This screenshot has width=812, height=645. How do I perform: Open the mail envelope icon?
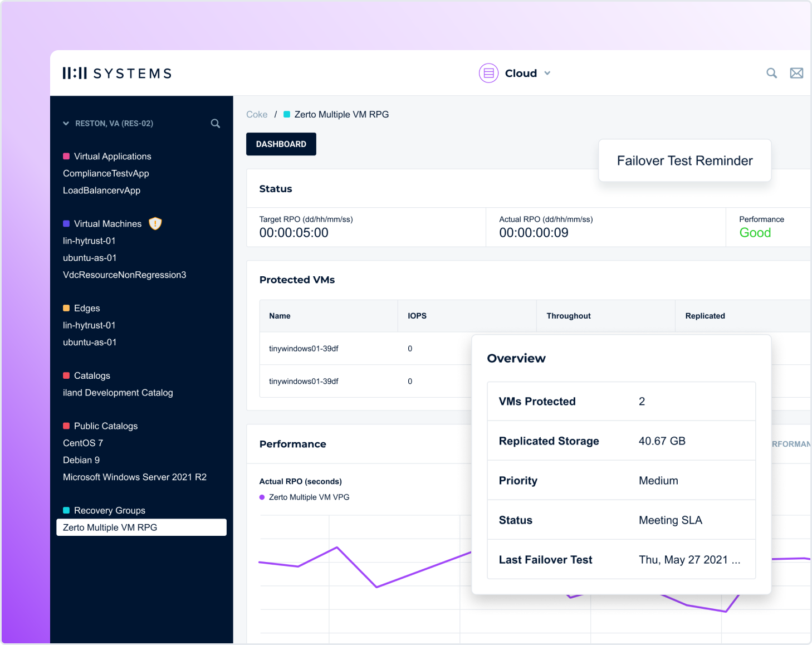click(x=796, y=73)
